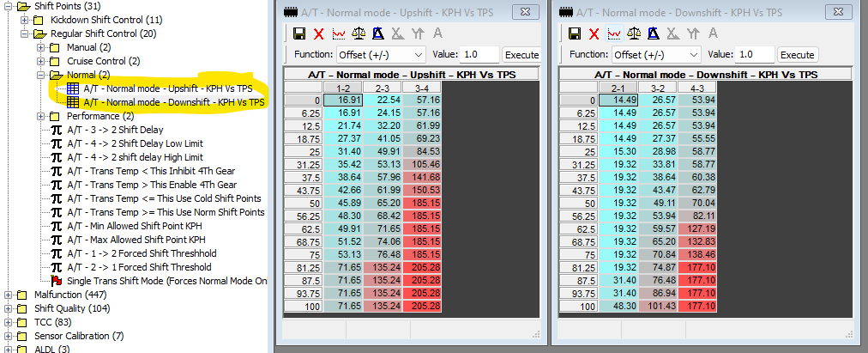The image size is (868, 353).
Task: Collapse the Regular Shift Control folder
Action: pyautogui.click(x=24, y=33)
